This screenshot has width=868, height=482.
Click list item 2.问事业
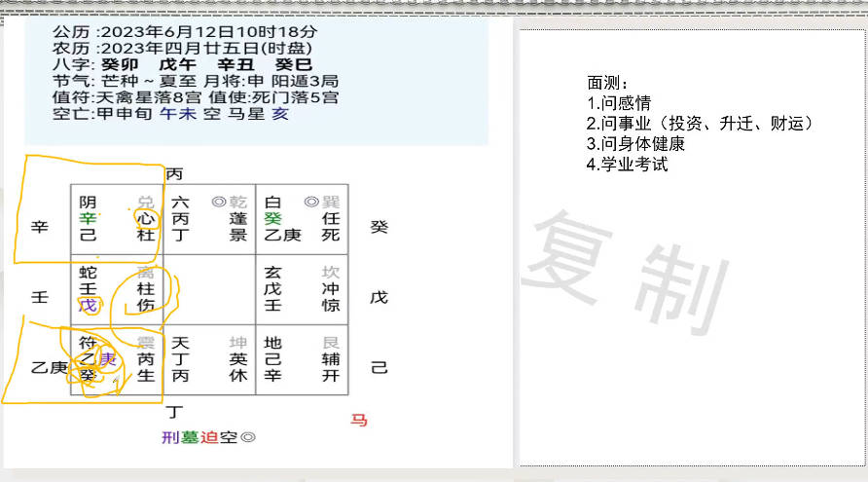[x=699, y=124]
